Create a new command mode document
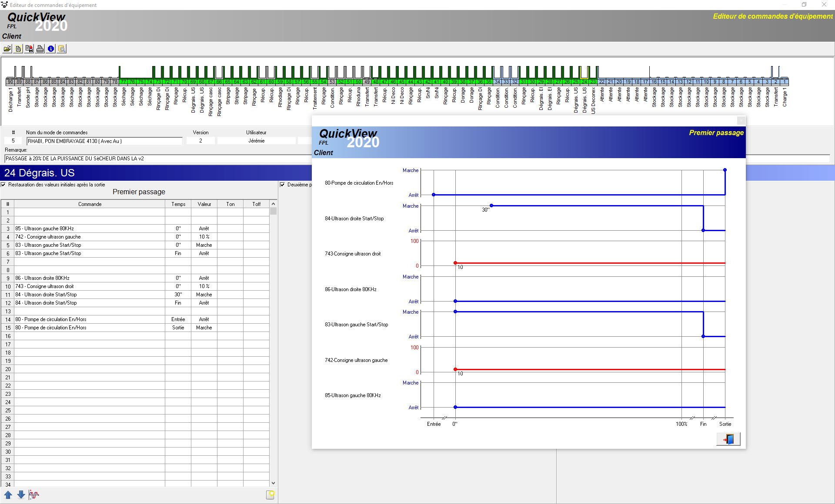The height and width of the screenshot is (504, 835). (x=18, y=49)
